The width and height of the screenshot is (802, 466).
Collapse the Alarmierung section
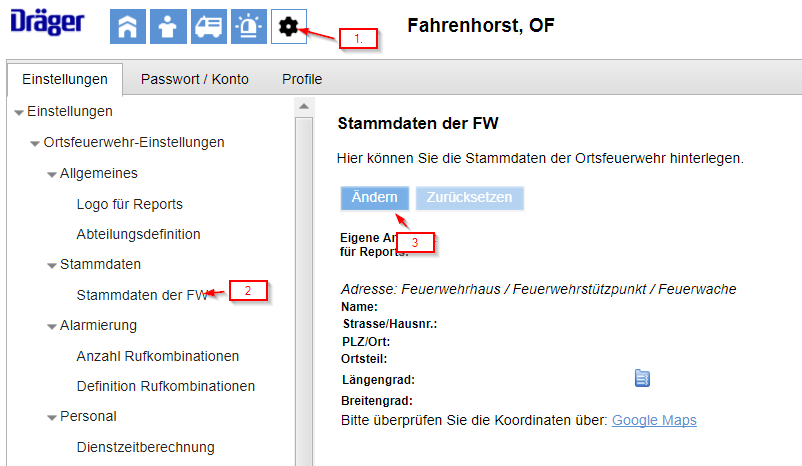51,326
